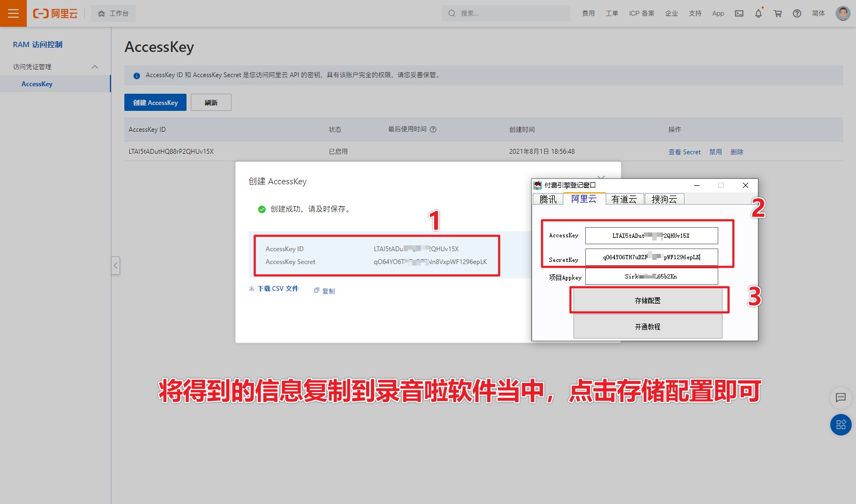Click the 已启用 status cell
The height and width of the screenshot is (504, 856).
(338, 152)
